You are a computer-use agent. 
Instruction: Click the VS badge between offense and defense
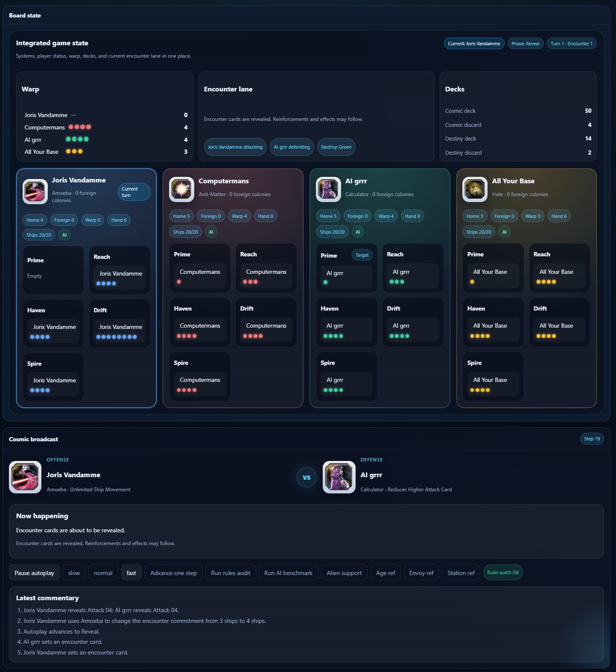[x=307, y=478]
